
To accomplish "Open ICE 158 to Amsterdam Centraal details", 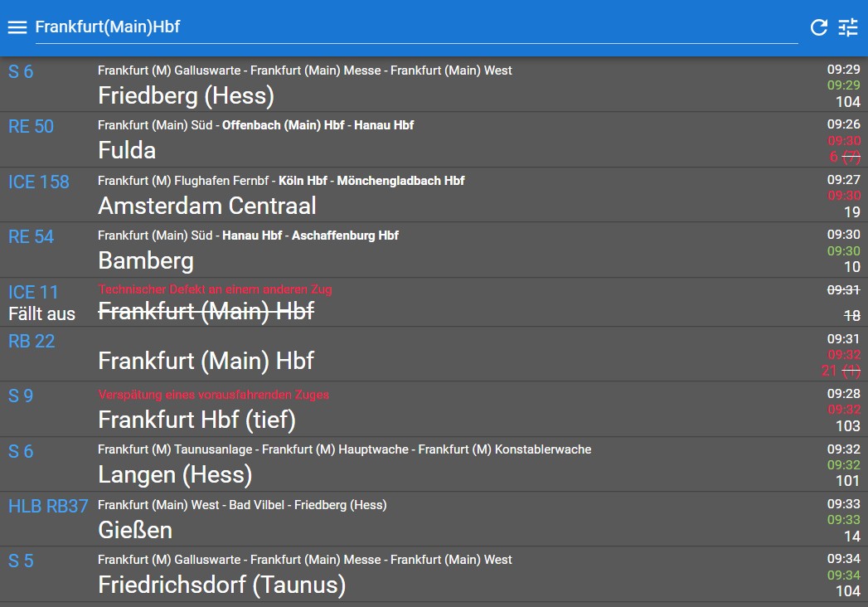I will point(434,195).
